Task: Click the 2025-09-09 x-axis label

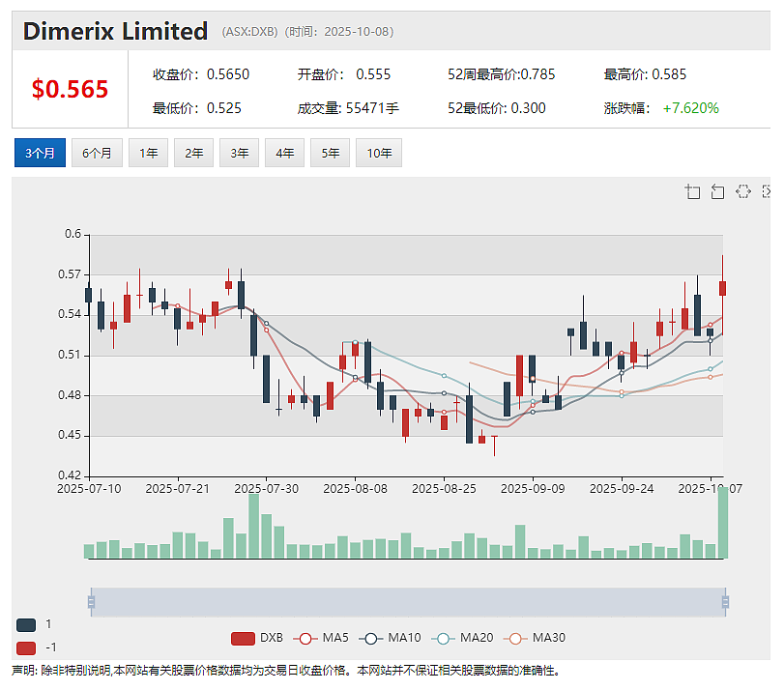Action: click(533, 488)
